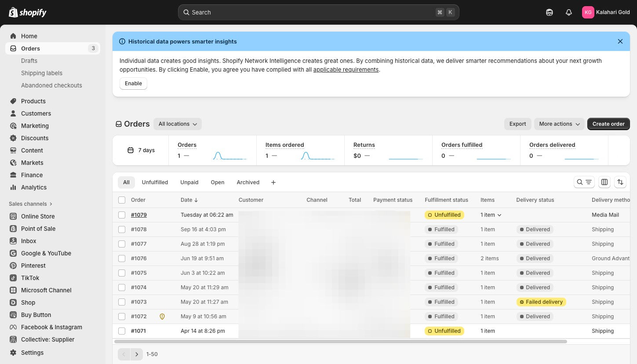
Task: Check the box for order #1075
Action: click(122, 273)
